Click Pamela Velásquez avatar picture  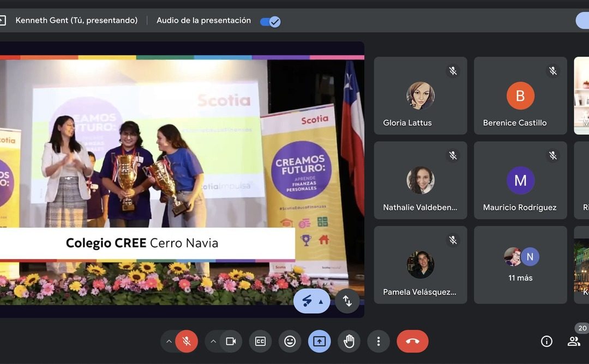[x=420, y=265]
